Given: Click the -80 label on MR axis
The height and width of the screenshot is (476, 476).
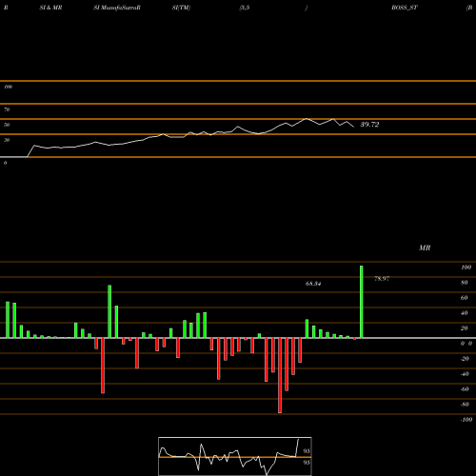Looking at the screenshot, I should (465, 405).
